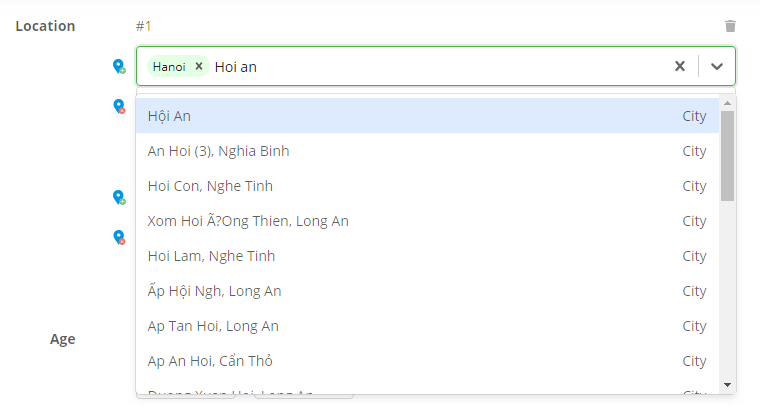Remove the Hanoi tag
Screen dimensions: 760x419
199,66
